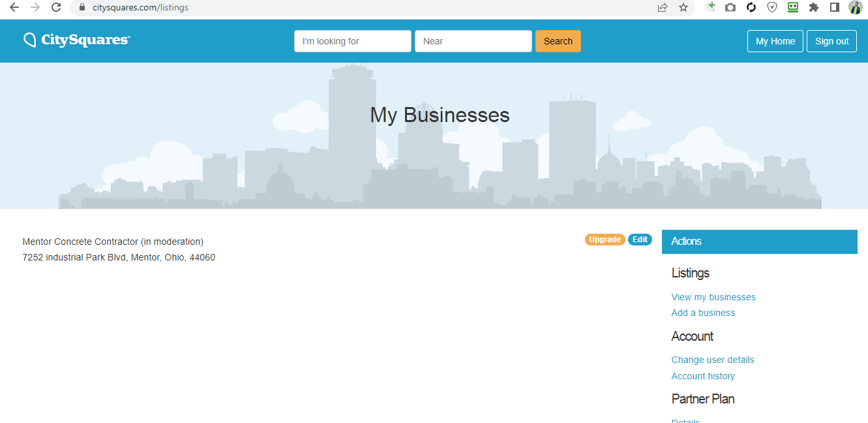
Task: Click the "I'm looking for" search field
Action: point(353,41)
